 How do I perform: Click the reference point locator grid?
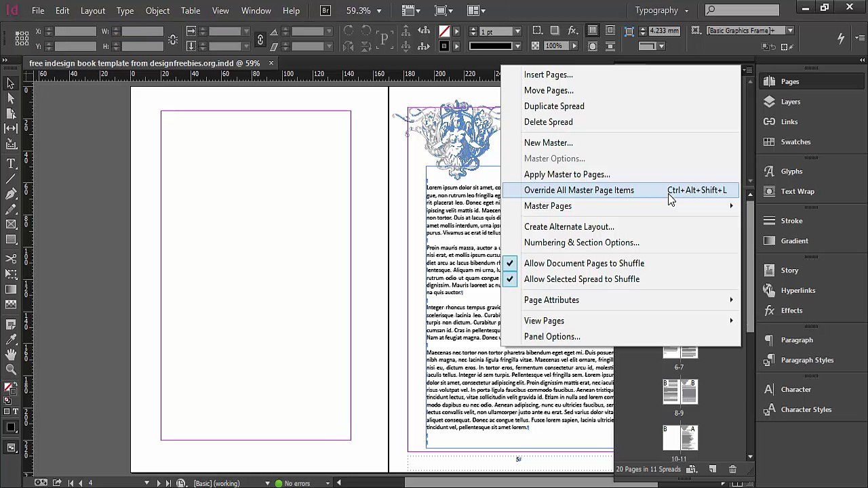(20, 39)
